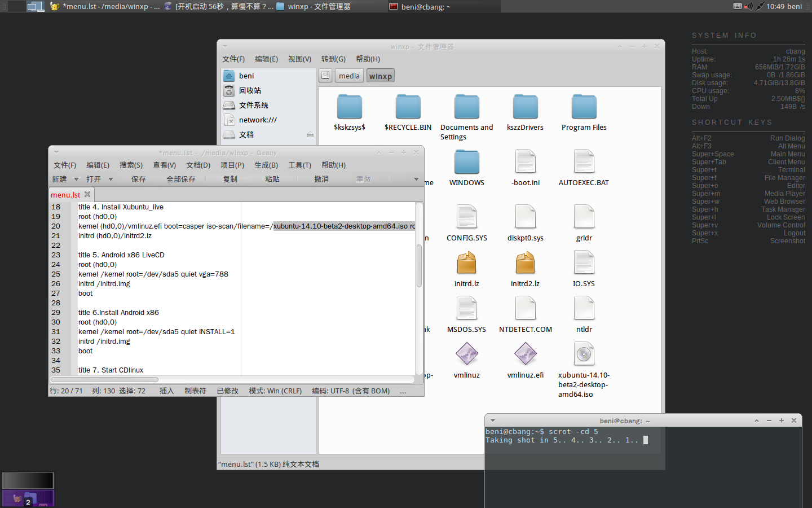This screenshot has width=812, height=508.
Task: Open 搜索(S) menu in Geany
Action: (x=131, y=165)
